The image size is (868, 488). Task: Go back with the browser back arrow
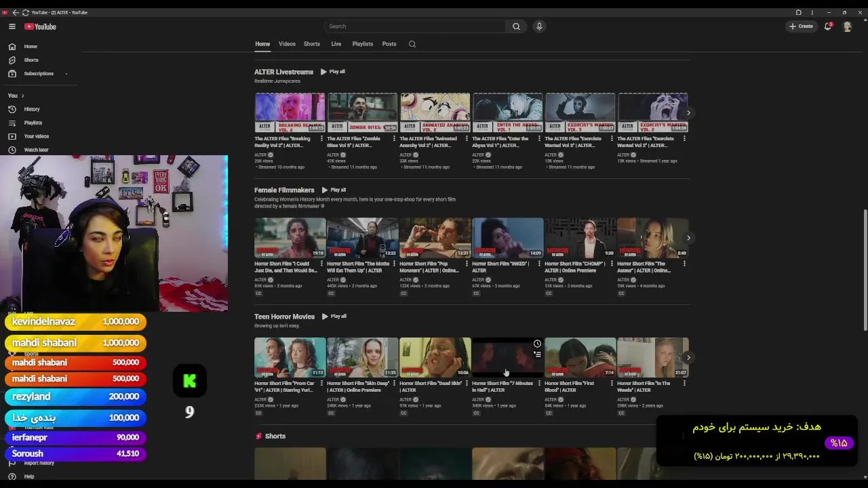16,12
